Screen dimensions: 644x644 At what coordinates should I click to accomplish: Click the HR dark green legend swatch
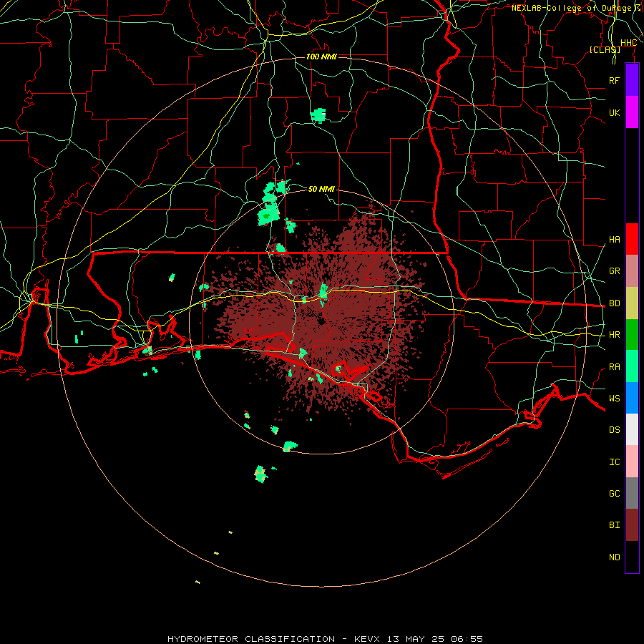click(x=632, y=335)
